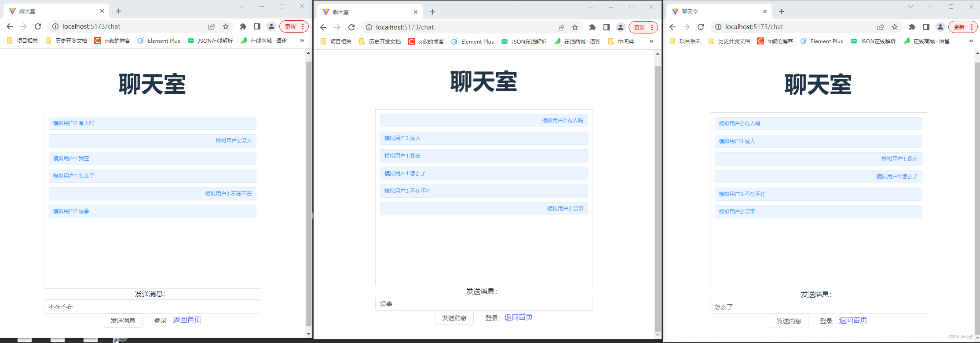Bookmark page with star in left window
This screenshot has height=343, width=980.
coord(226,26)
